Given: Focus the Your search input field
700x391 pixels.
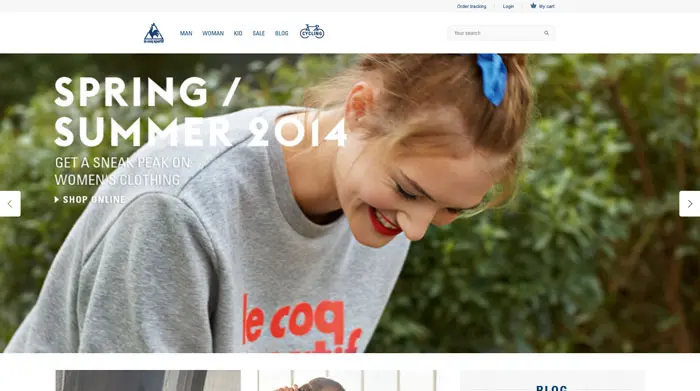Looking at the screenshot, I should tap(501, 33).
